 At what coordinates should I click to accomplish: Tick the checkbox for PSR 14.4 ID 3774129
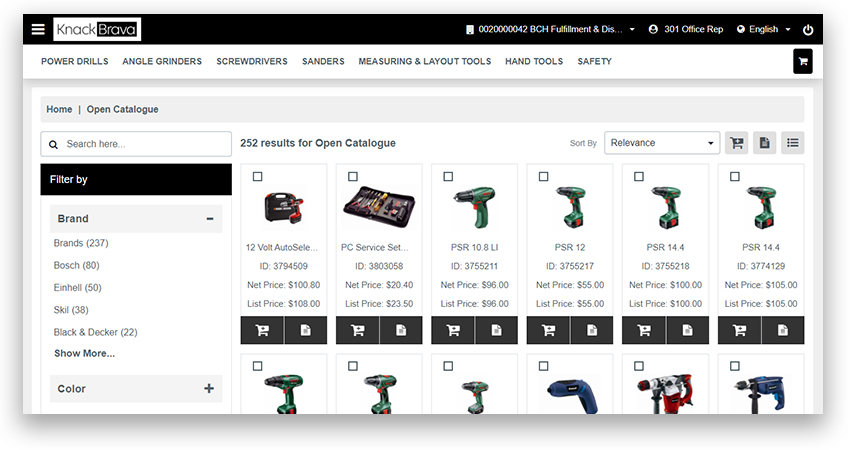coord(735,177)
